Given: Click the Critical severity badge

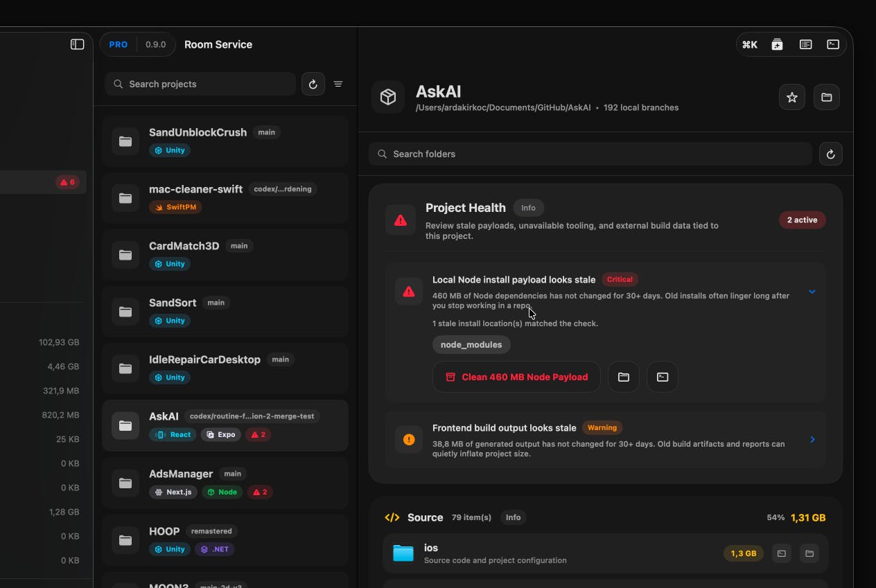Looking at the screenshot, I should pos(620,280).
